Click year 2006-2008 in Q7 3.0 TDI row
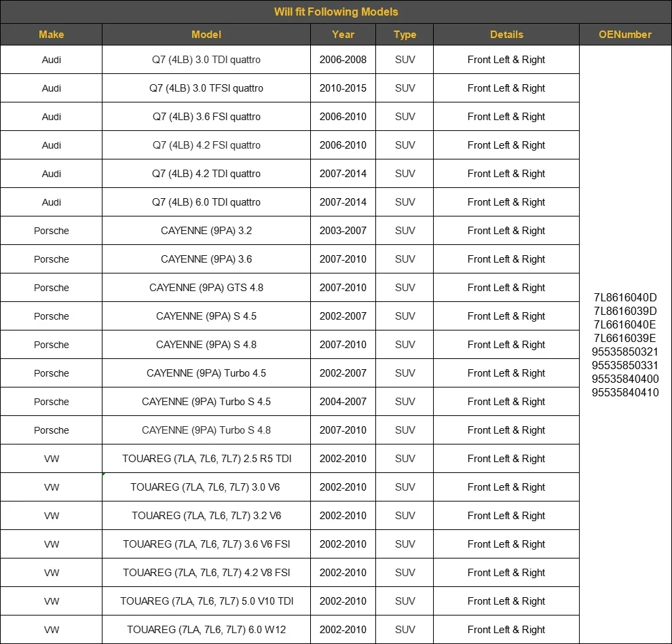The height and width of the screenshot is (644, 672). [x=343, y=60]
